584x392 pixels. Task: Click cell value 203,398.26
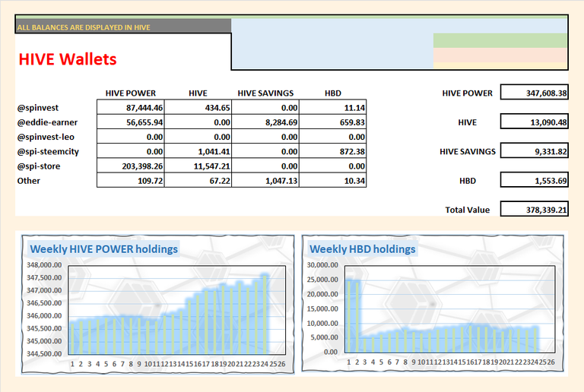[130, 166]
